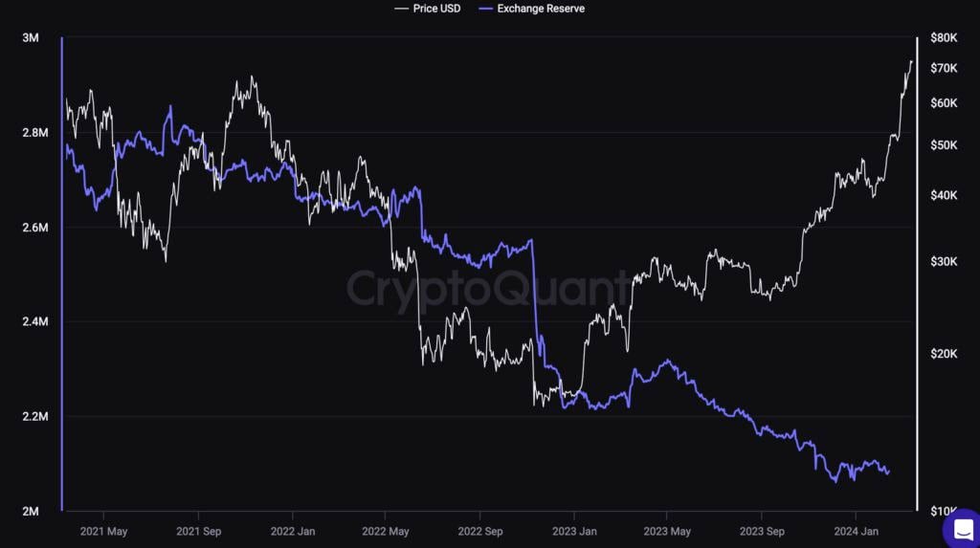Click the white Price USD legend line marker
This screenshot has width=980, height=548.
coord(402,9)
